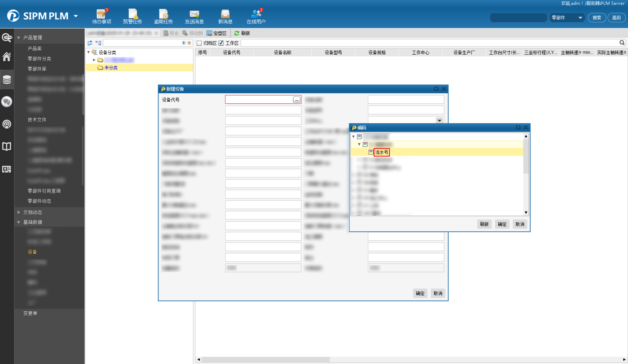Uncheck the 工作区 checkbox
Screen dimensions: 628x364
tap(221, 43)
